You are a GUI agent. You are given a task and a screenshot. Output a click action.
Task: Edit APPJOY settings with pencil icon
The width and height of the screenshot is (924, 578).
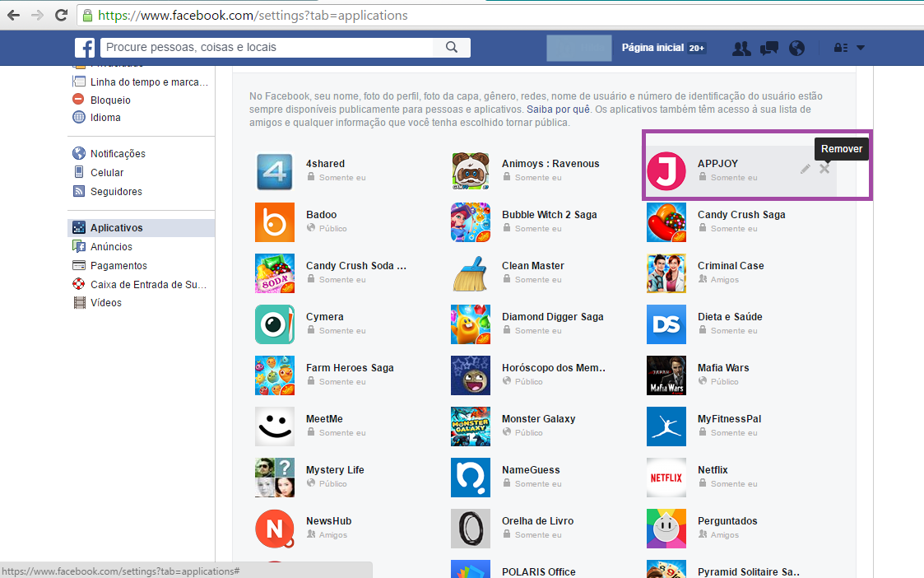(x=805, y=170)
